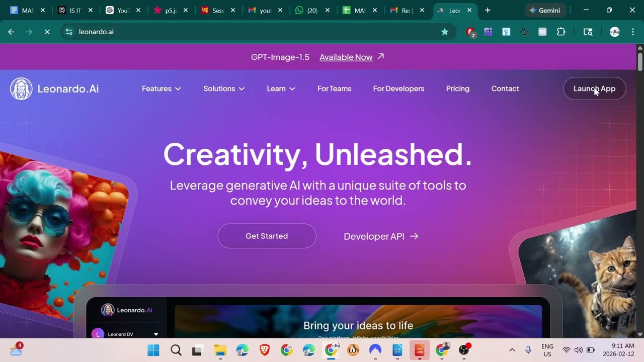Open Chrome's three-dot menu
The image size is (644, 362).
(632, 32)
